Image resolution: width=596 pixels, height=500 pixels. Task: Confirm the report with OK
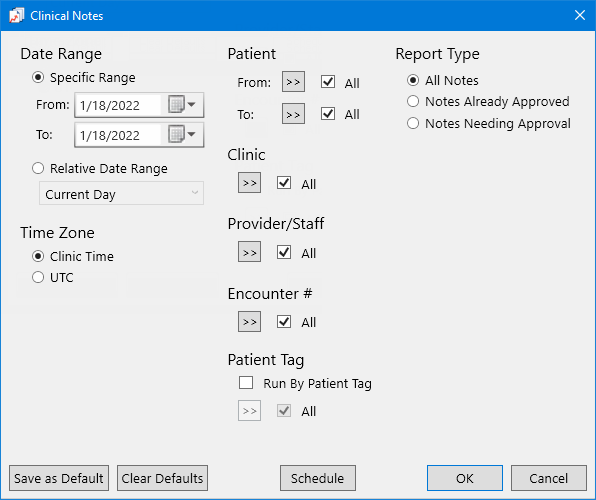click(x=464, y=478)
